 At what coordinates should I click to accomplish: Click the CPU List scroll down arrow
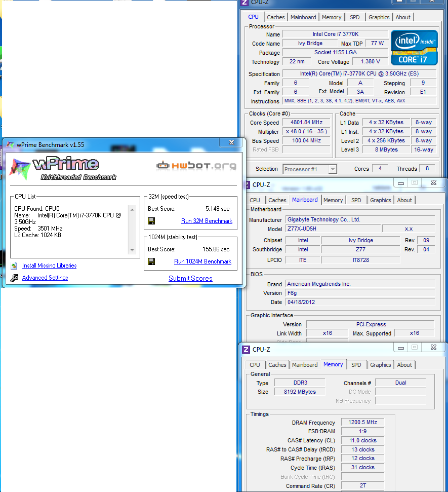click(132, 250)
